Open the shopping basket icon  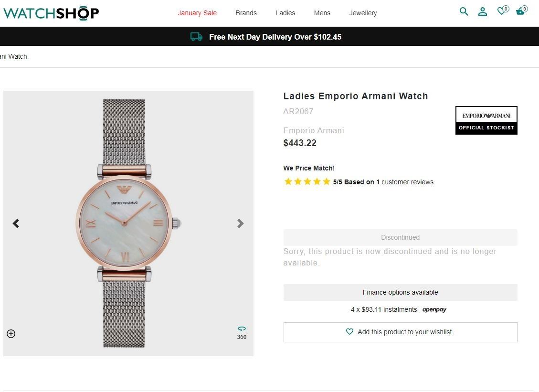click(520, 11)
